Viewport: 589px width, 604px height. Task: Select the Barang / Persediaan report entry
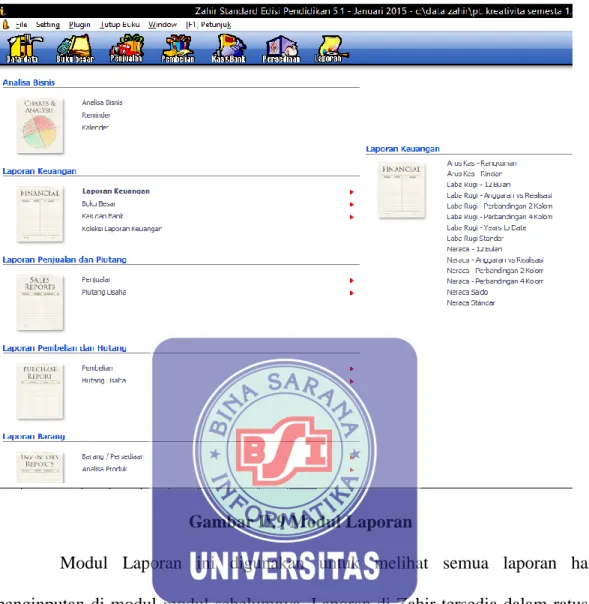coord(112,457)
